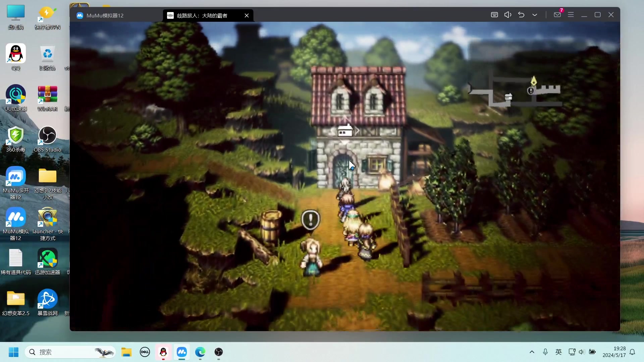
Task: Open QQ from the taskbar
Action: pos(163,352)
